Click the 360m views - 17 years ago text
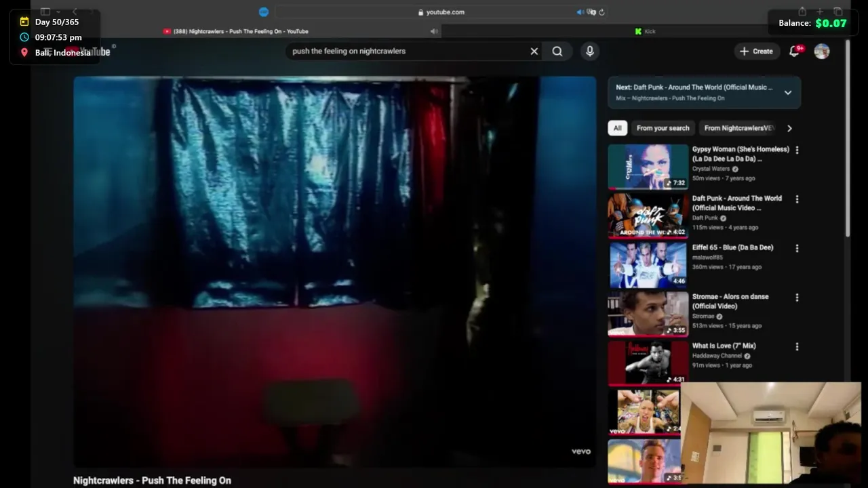 coord(727,267)
